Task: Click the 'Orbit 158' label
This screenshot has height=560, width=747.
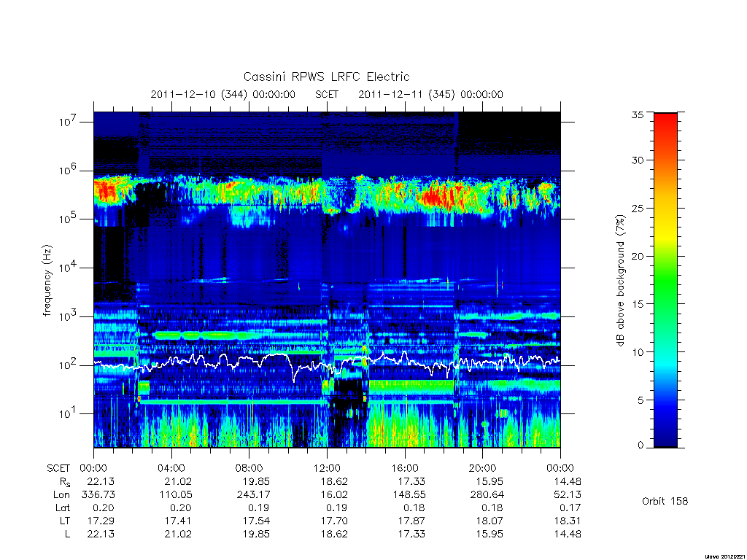Action: [665, 501]
